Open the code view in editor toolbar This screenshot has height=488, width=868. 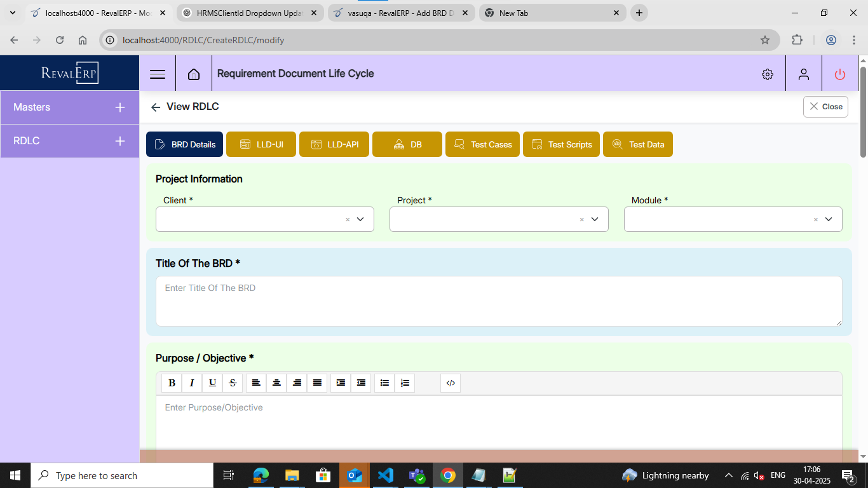tap(451, 383)
